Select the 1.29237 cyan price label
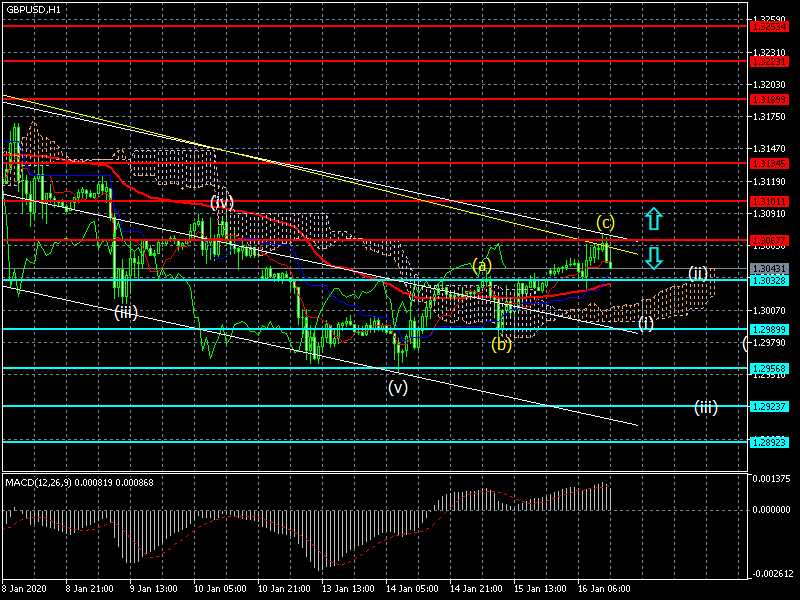The image size is (800, 600). pos(769,407)
